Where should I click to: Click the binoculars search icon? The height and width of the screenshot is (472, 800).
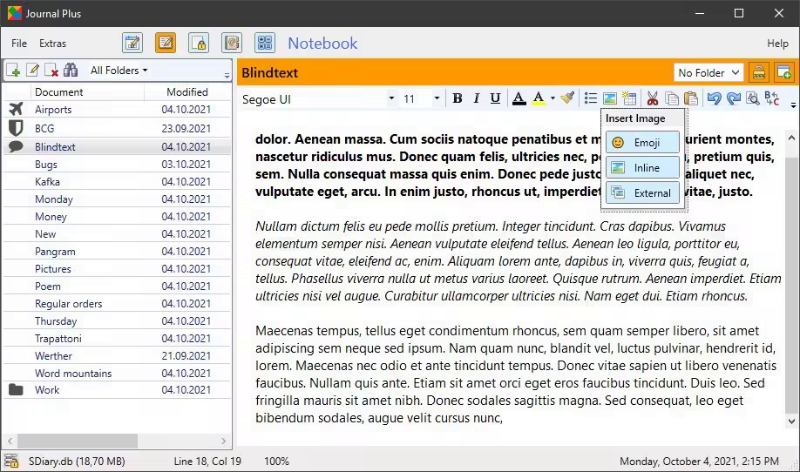pos(70,70)
